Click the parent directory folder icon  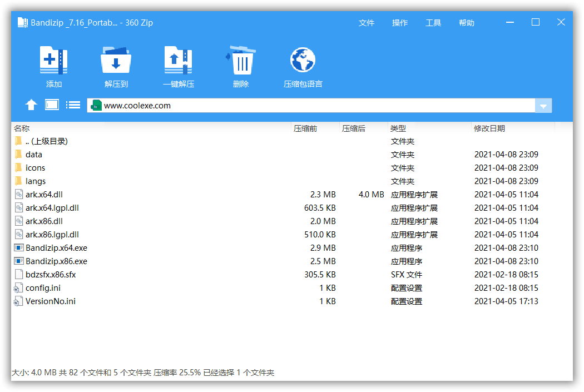pos(18,141)
